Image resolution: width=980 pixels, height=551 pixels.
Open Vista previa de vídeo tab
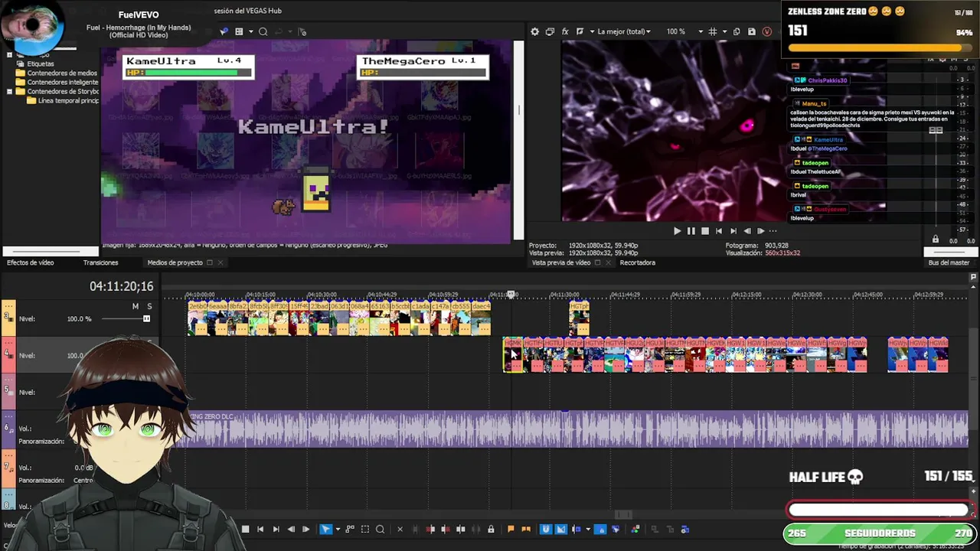pos(561,262)
